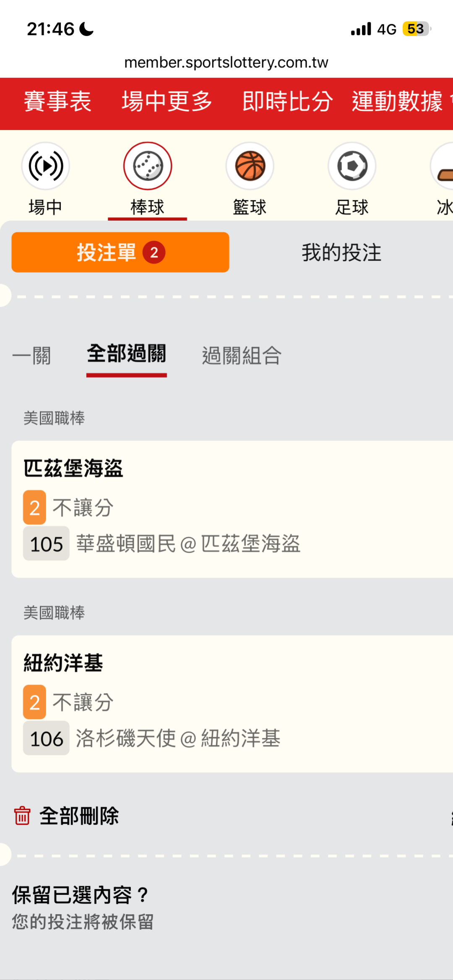Switch to the 我的投注 tab
The image size is (453, 980).
tap(341, 252)
